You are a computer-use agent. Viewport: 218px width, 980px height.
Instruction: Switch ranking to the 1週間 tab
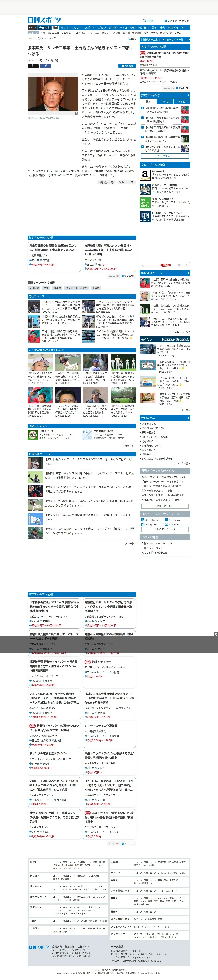(182, 102)
